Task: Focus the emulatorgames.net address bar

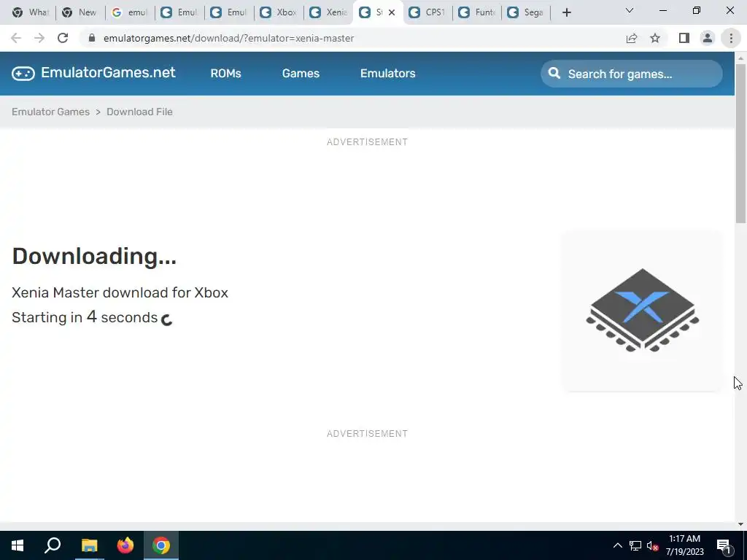Action: click(x=352, y=38)
